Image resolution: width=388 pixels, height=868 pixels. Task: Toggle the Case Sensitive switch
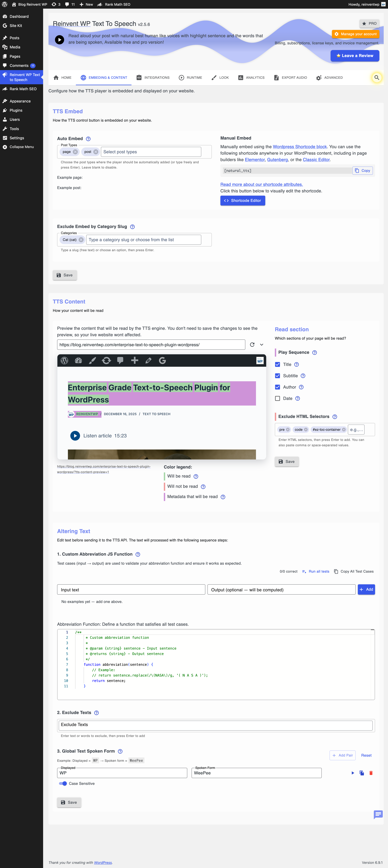click(63, 783)
